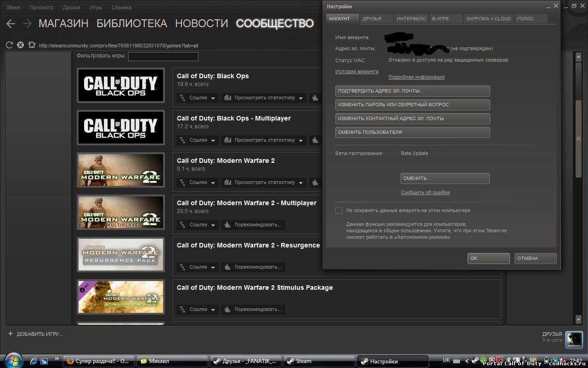
Task: Launch Internet Explorer from quick launch
Action: [x=34, y=361]
